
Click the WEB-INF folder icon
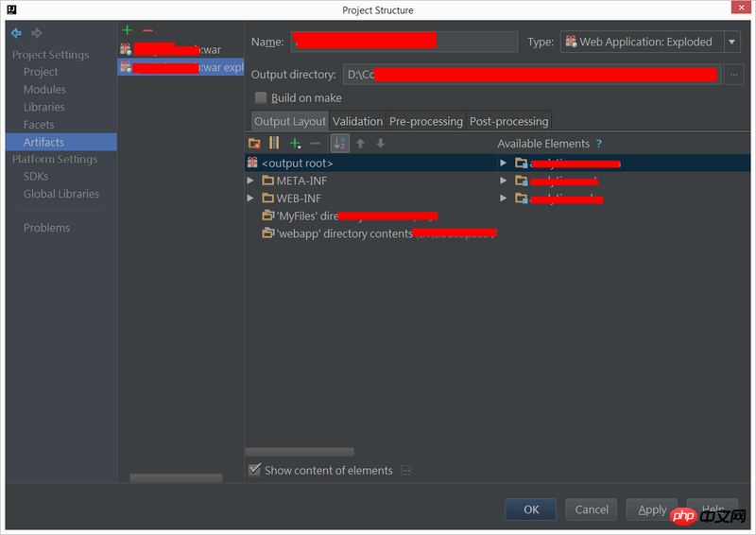[267, 198]
